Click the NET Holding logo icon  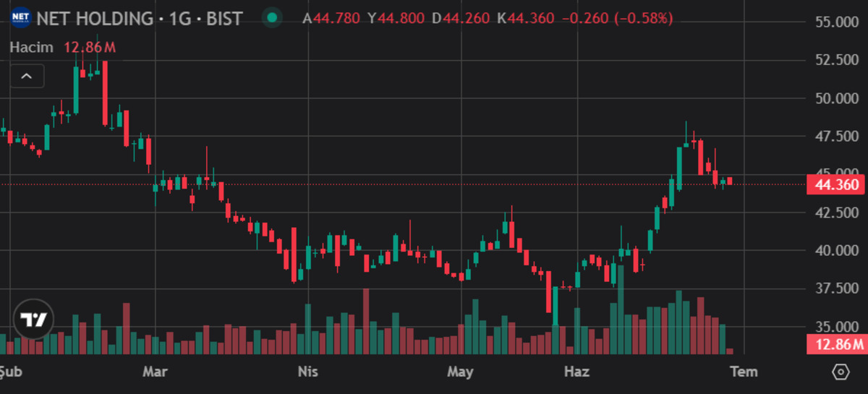[x=22, y=17]
